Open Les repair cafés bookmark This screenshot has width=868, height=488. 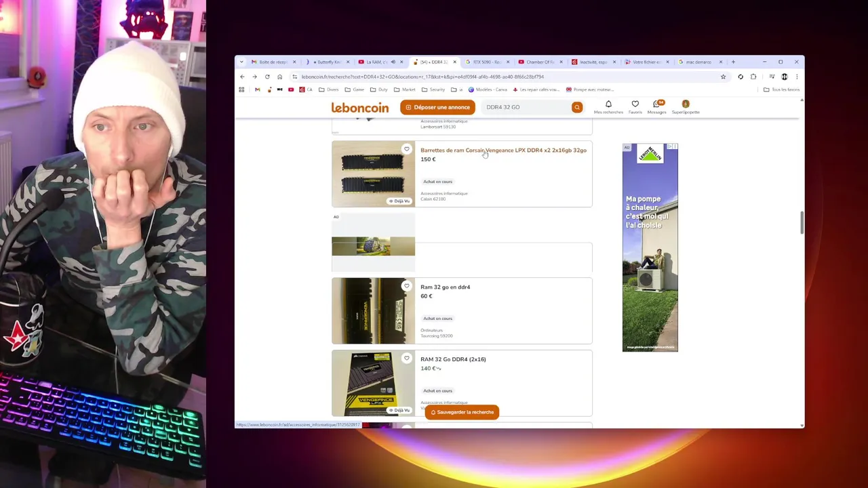pyautogui.click(x=536, y=89)
